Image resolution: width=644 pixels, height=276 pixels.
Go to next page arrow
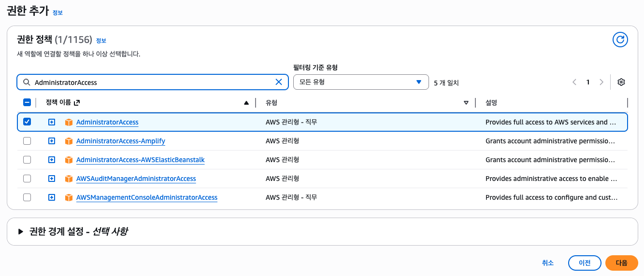pyautogui.click(x=601, y=82)
